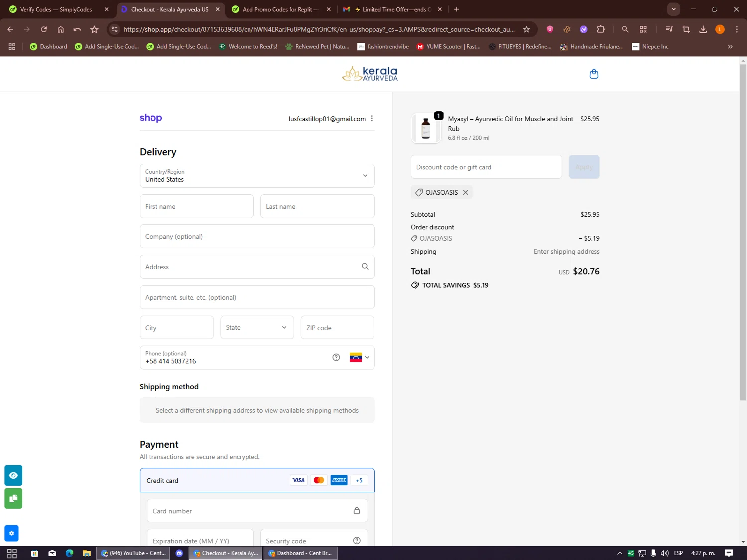Screen dimensions: 747x560
Task: Open the browser three-dot menu
Action: [x=737, y=29]
